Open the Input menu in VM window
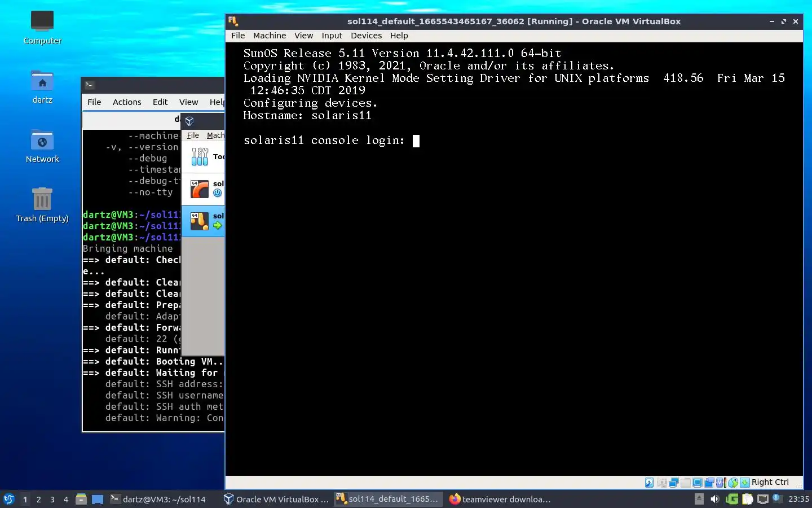The height and width of the screenshot is (508, 812). pyautogui.click(x=332, y=36)
